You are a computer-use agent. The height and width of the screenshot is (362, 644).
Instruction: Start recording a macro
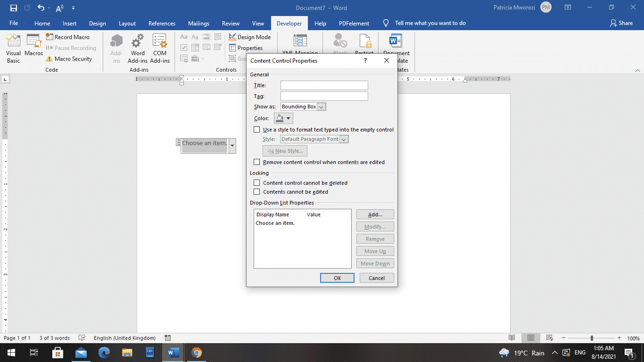pyautogui.click(x=69, y=37)
